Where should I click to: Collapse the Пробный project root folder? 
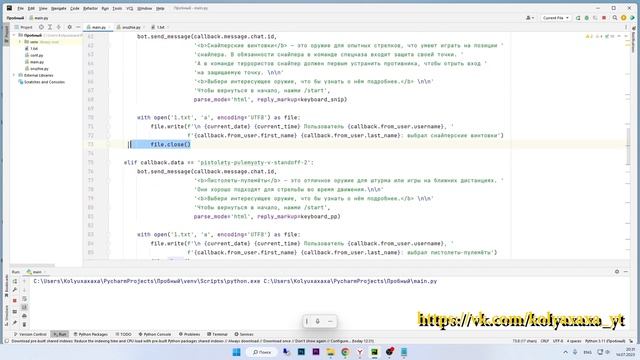[15, 36]
